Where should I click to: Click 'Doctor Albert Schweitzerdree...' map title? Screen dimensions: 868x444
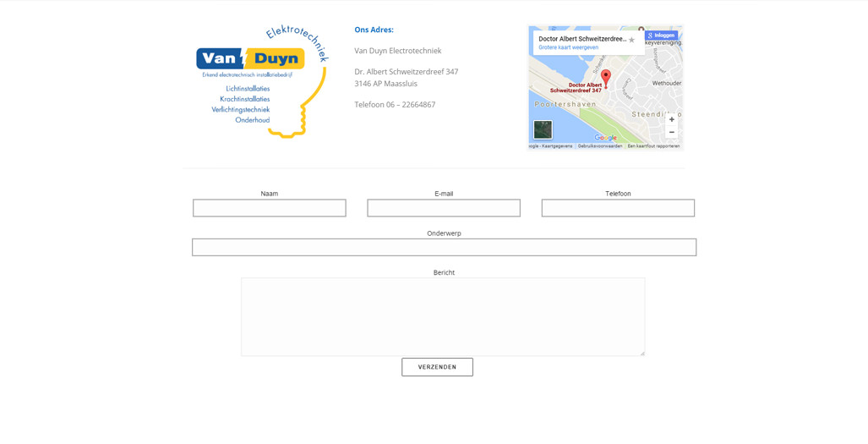click(582, 39)
